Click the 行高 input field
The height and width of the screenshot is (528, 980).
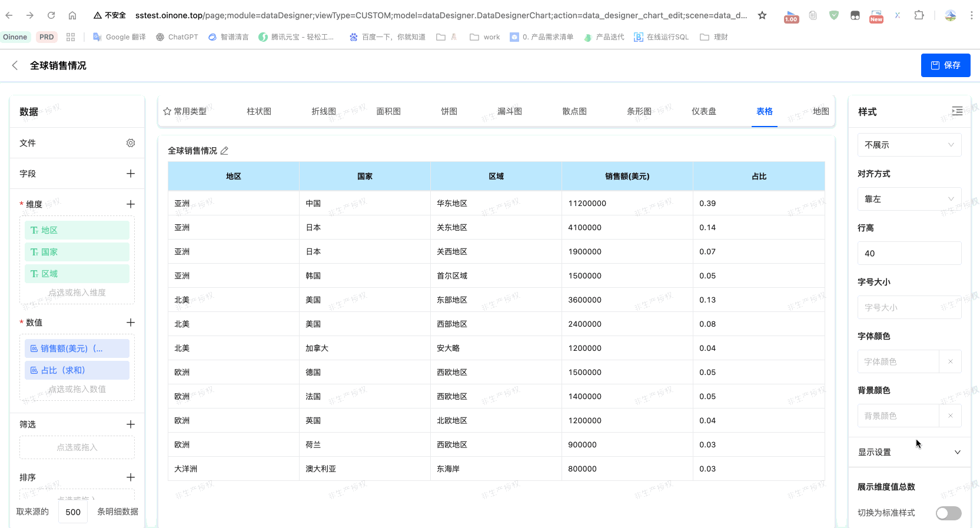(x=909, y=253)
